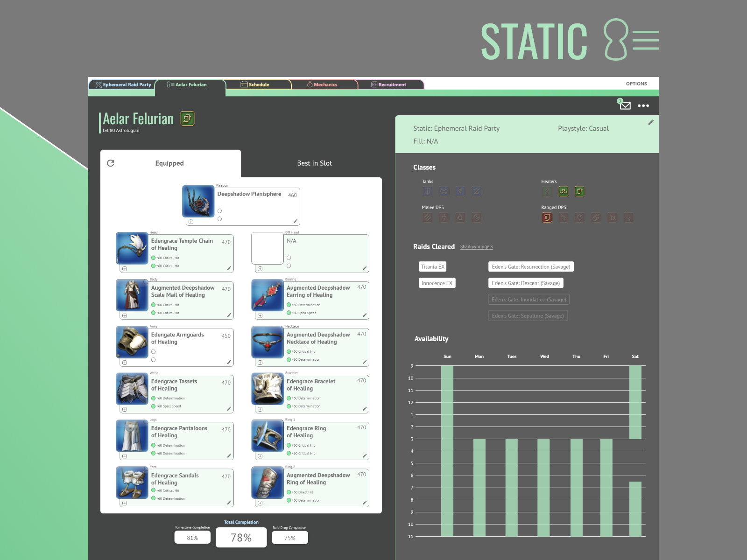
Task: Expand the Earring slot card
Action: coord(260,315)
